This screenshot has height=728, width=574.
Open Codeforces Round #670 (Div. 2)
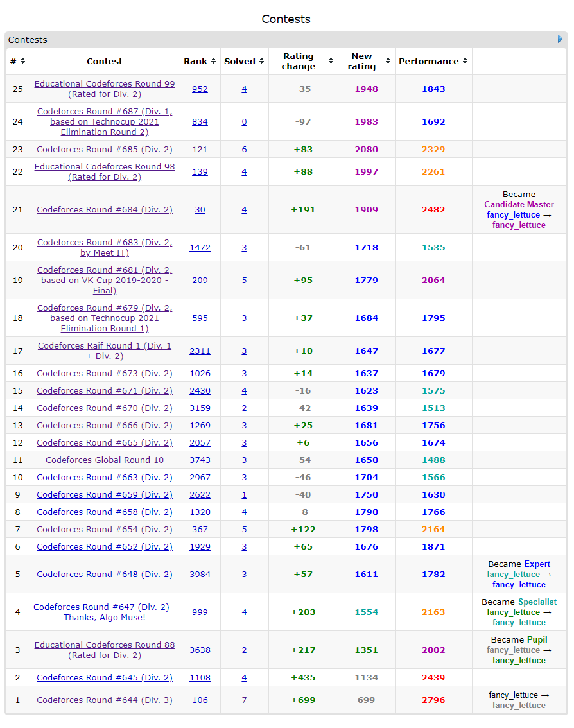(105, 408)
